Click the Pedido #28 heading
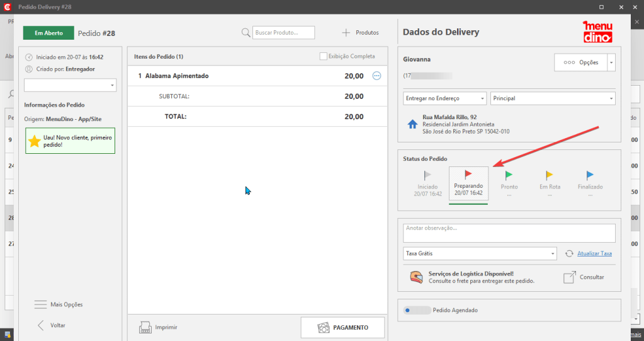644x341 pixels. click(96, 33)
